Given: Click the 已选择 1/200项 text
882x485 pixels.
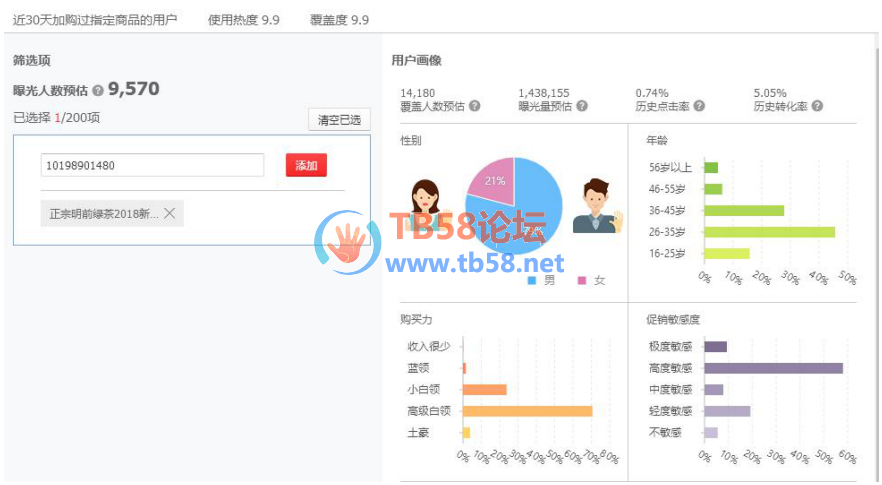Looking at the screenshot, I should coord(56,118).
